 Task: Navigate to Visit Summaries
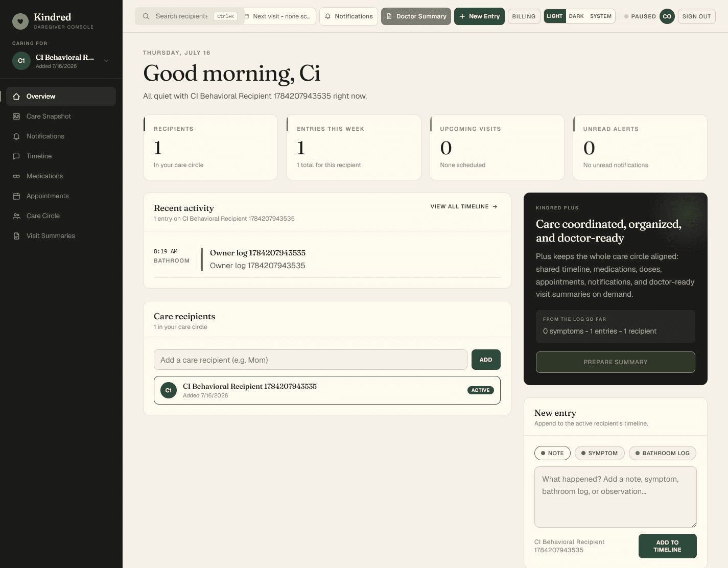tap(61, 236)
